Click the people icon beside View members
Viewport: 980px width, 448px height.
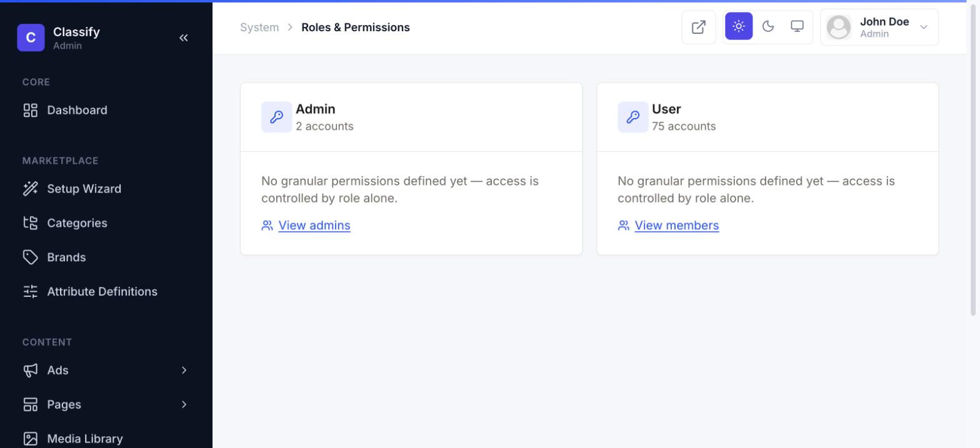tap(624, 226)
